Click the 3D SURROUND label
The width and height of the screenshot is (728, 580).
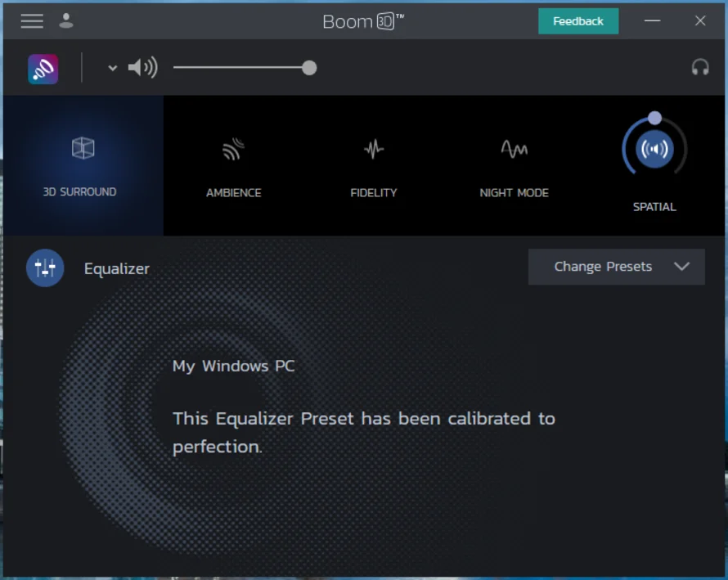(x=80, y=191)
